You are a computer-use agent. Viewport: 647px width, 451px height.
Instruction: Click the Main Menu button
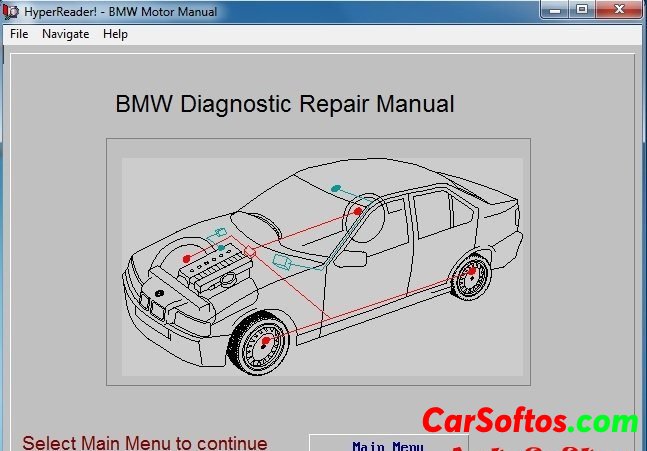click(388, 445)
